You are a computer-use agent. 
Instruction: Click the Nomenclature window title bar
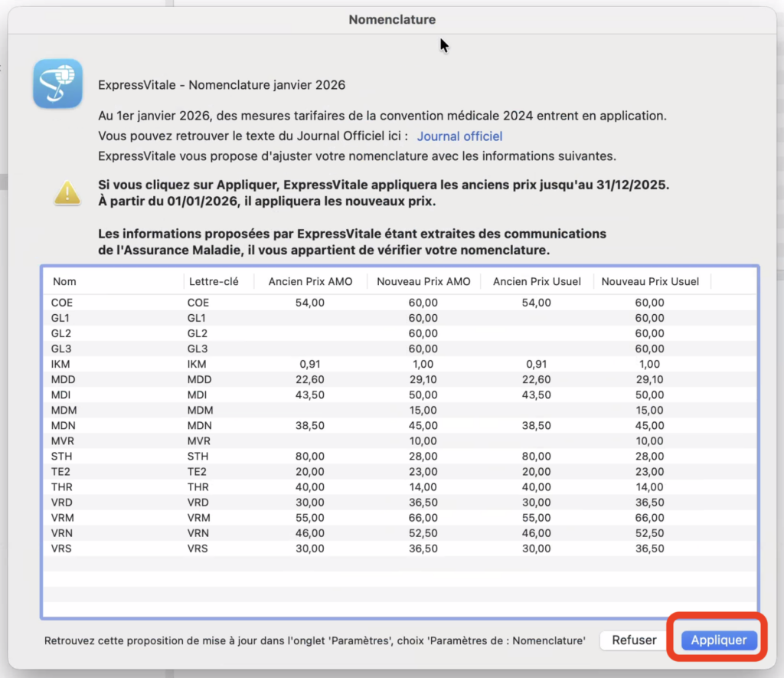392,19
